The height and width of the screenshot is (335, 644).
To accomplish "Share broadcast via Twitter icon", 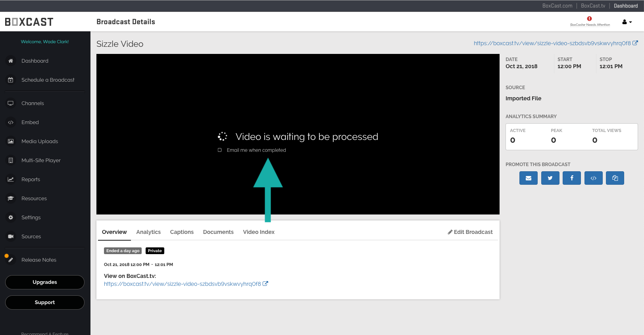I will point(550,178).
